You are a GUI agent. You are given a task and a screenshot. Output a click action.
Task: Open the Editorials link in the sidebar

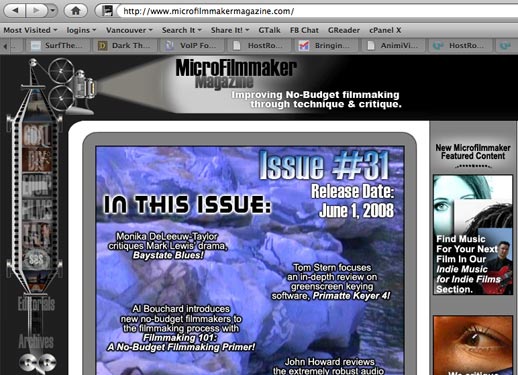[36, 304]
